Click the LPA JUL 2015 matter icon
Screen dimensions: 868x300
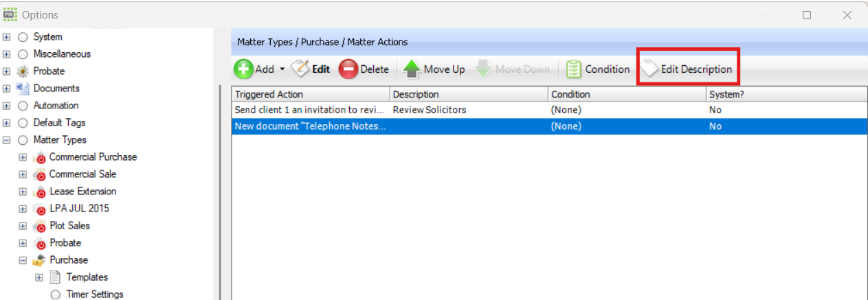click(x=39, y=209)
